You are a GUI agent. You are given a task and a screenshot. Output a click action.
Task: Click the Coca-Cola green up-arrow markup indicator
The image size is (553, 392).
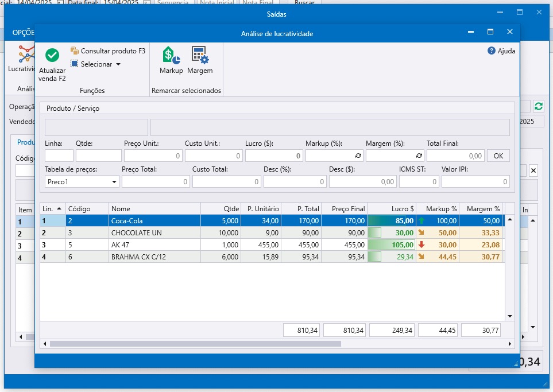[x=421, y=220]
